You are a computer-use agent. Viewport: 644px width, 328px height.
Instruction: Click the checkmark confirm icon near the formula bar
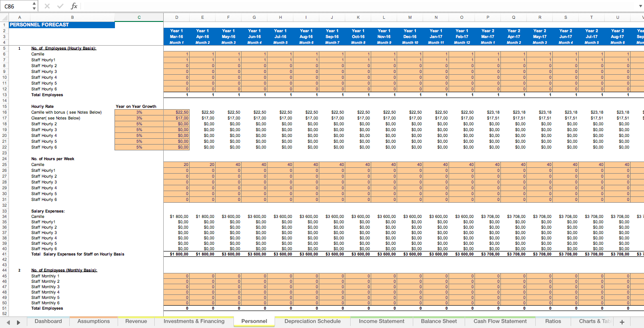click(x=59, y=6)
